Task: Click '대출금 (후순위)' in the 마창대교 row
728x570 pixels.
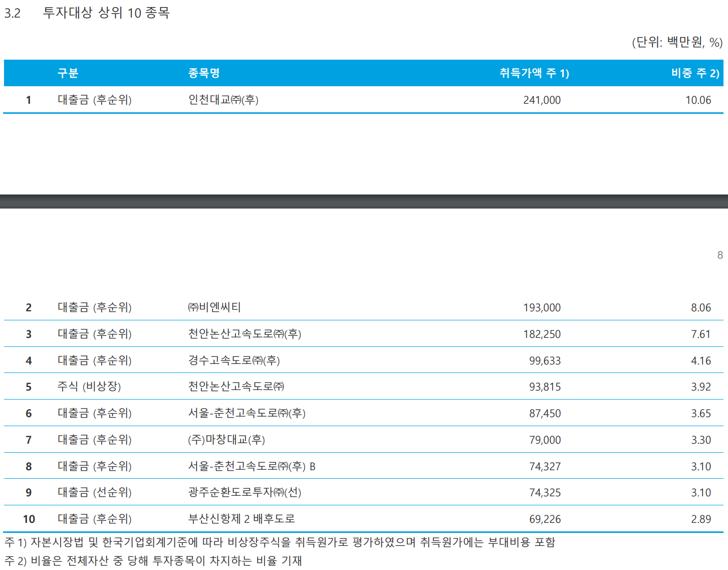Action: coord(95,440)
